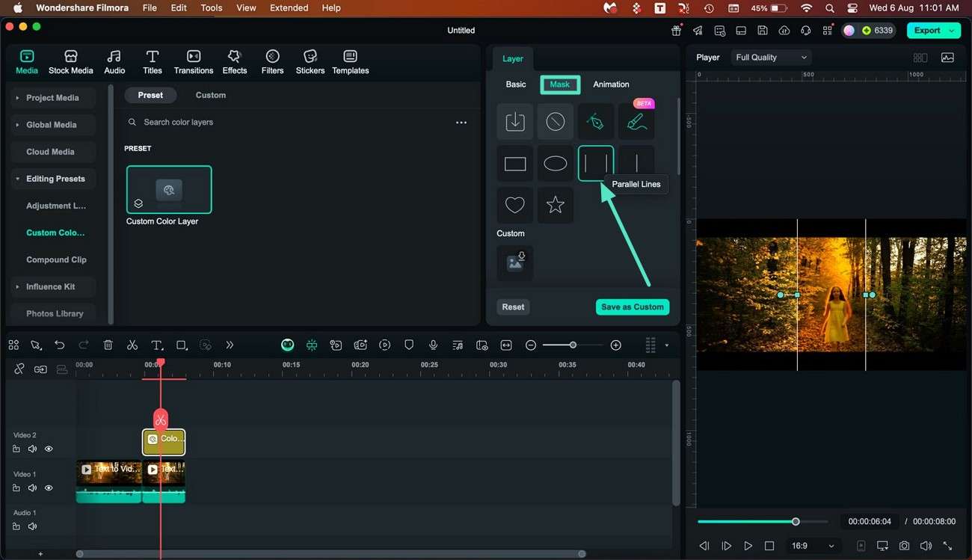Select the Custom Color Layer thumbnail
972x560 pixels.
pos(169,190)
